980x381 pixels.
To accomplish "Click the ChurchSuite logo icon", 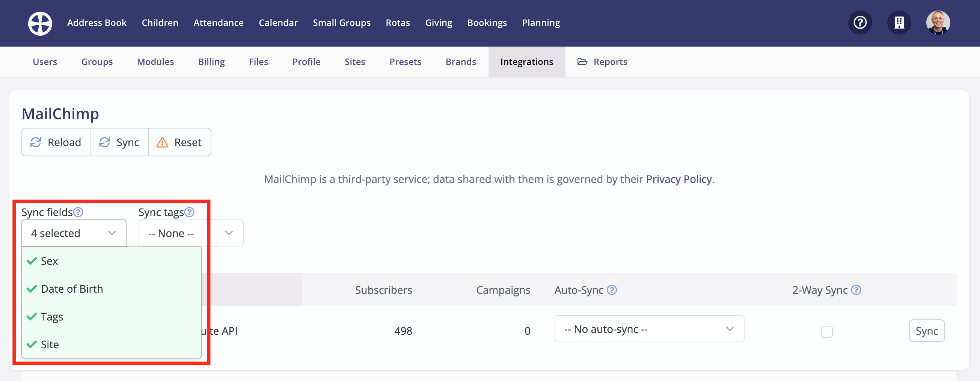I will (40, 23).
